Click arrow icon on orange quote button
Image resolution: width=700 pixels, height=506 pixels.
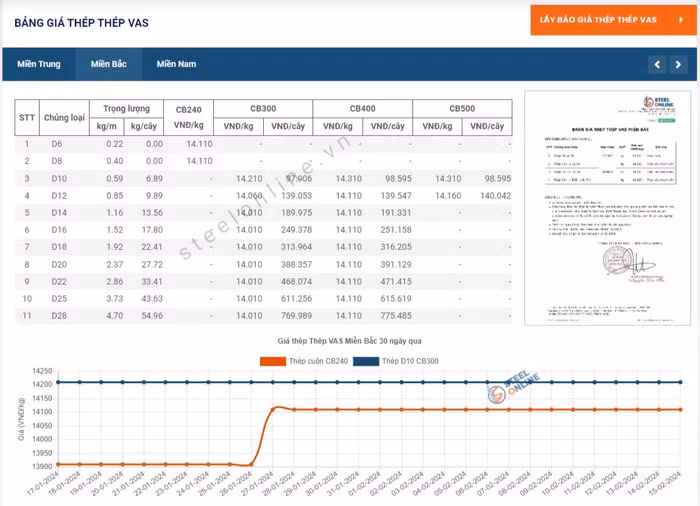[x=681, y=20]
